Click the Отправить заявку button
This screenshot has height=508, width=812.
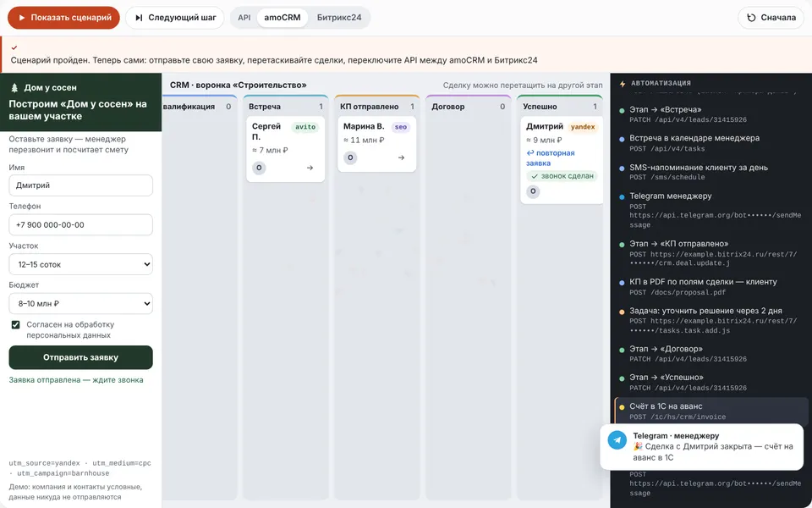pos(81,357)
